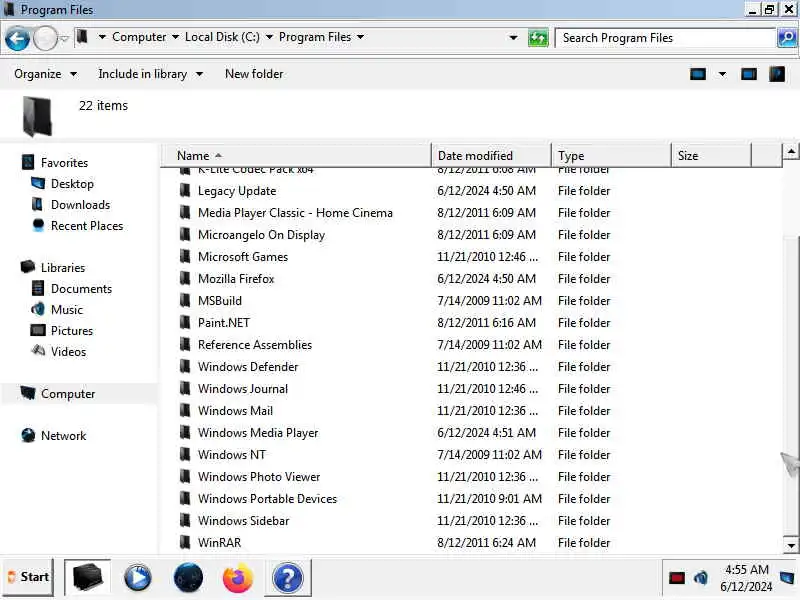Image resolution: width=800 pixels, height=600 pixels.
Task: Launch Firefox from the taskbar
Action: click(x=238, y=578)
